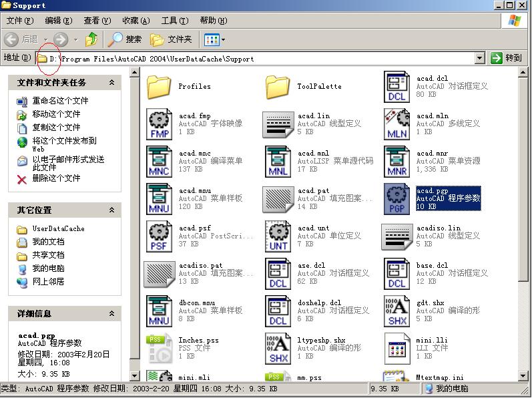Open 网上邻居 from other places
The width and height of the screenshot is (532, 398).
point(48,282)
